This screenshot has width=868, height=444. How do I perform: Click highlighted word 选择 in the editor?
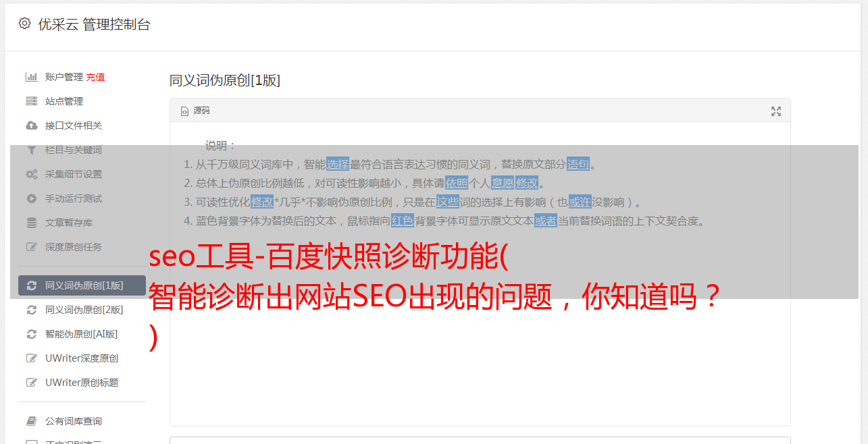tap(338, 164)
